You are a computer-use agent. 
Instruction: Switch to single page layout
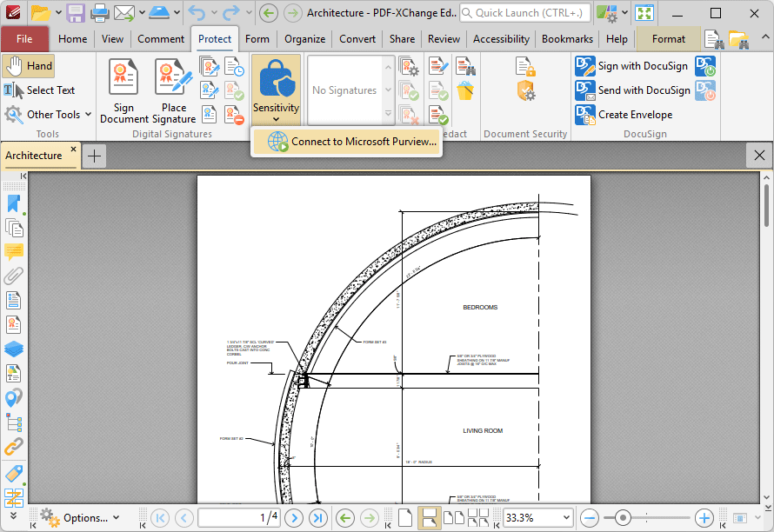click(405, 518)
